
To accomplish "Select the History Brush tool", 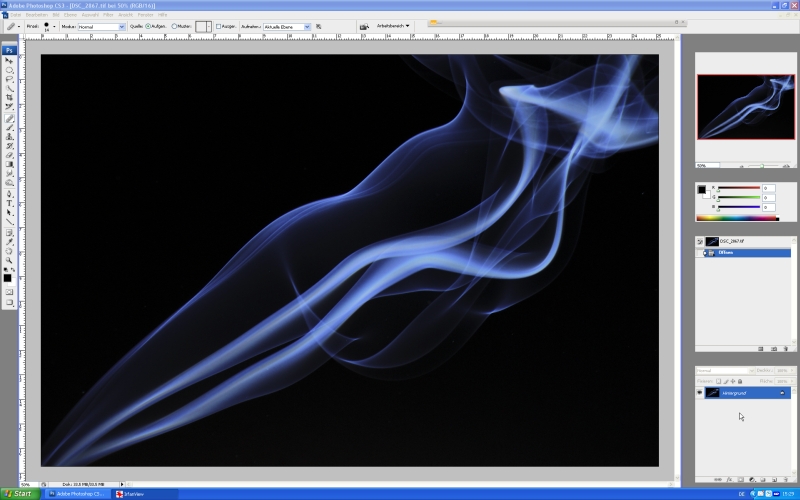I will coord(9,146).
